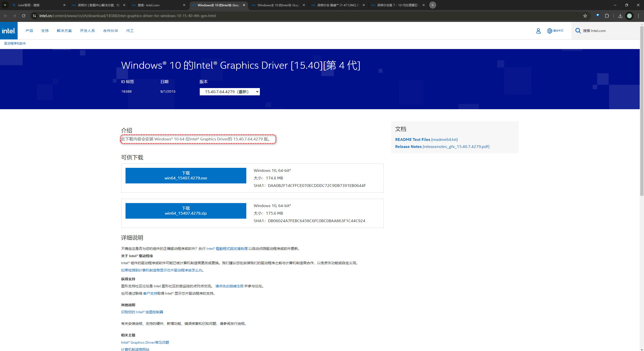This screenshot has height=351, width=644.
Task: Click the globe language selector icon
Action: 549,31
